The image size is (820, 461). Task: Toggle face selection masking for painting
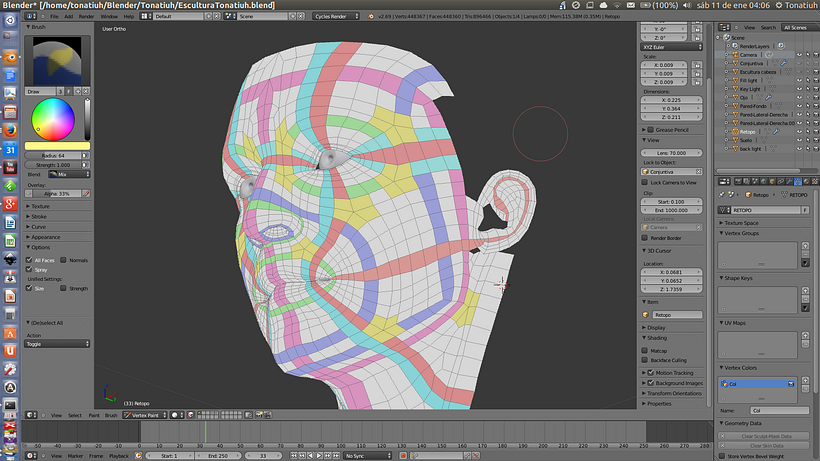191,415
